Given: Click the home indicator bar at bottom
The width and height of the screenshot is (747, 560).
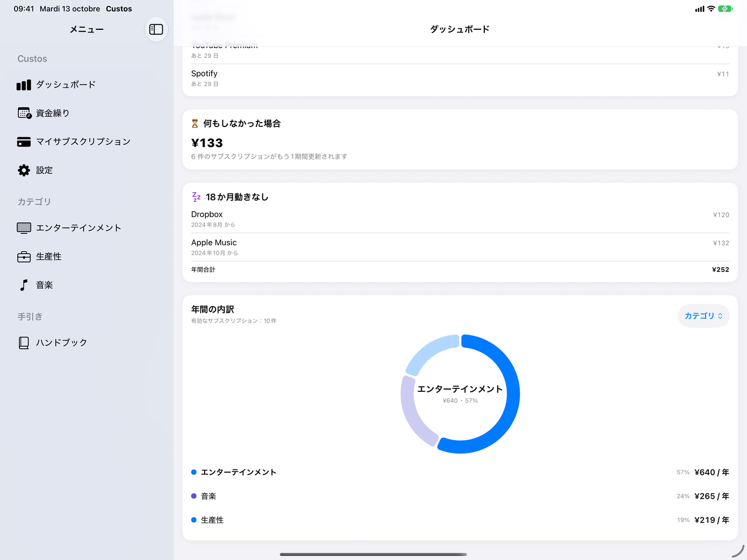Looking at the screenshot, I should [x=373, y=555].
